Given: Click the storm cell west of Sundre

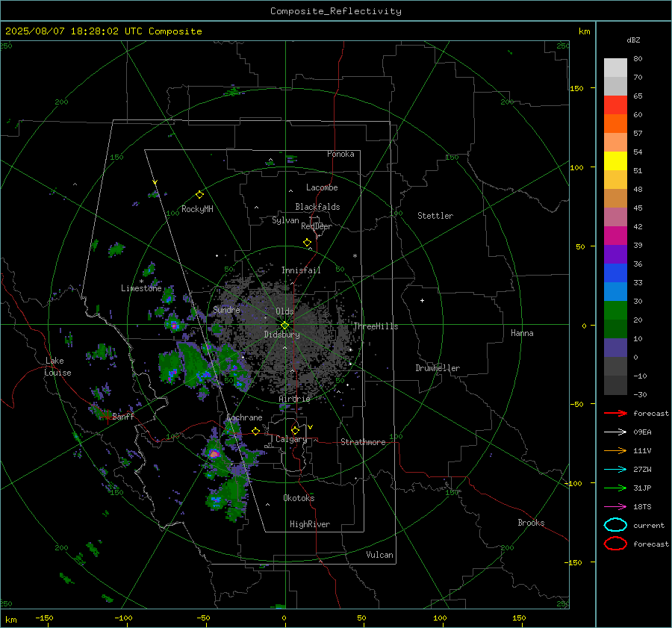Looking at the screenshot, I should pos(174,326).
